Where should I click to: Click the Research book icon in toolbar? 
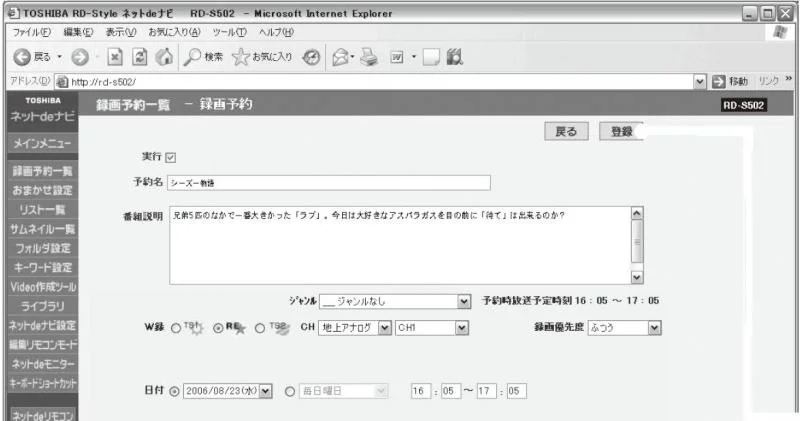pos(454,57)
